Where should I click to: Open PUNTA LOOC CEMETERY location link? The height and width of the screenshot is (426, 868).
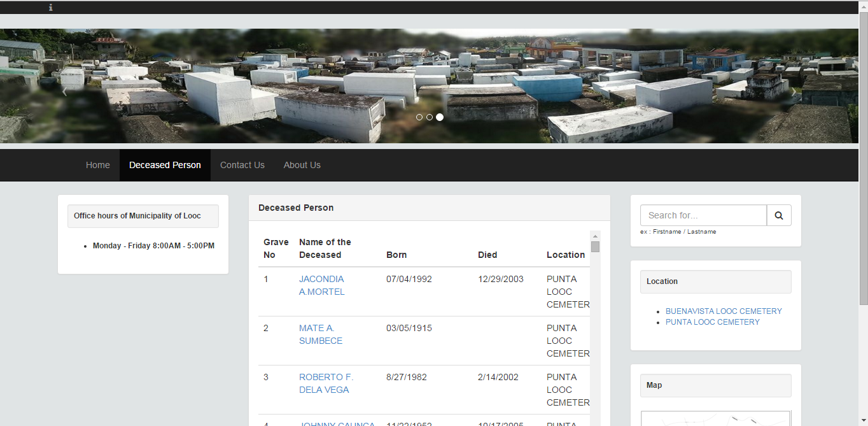(713, 322)
